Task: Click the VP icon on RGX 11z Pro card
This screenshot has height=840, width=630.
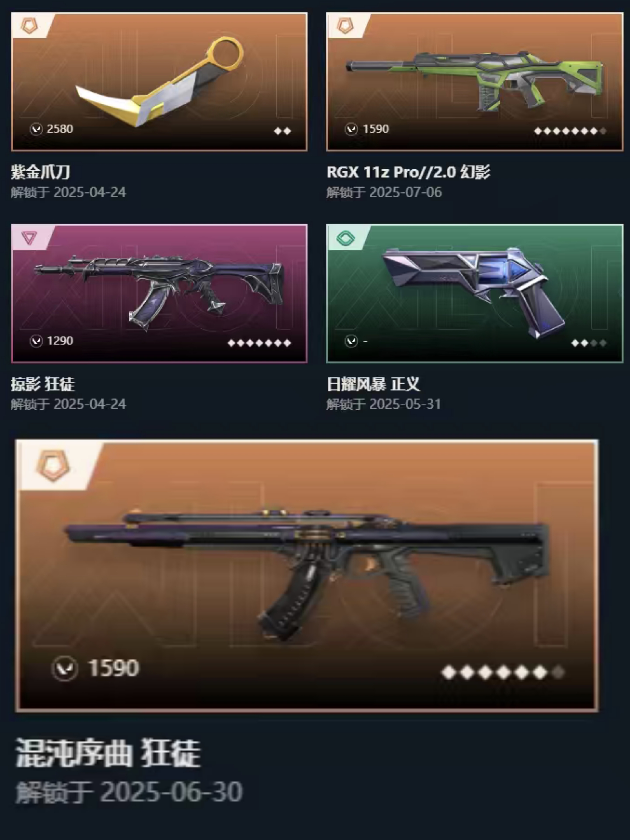Action: pos(351,129)
